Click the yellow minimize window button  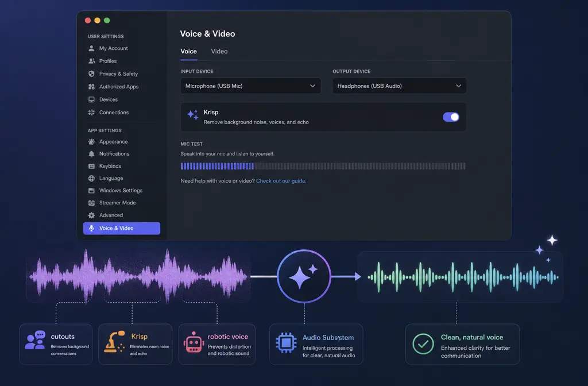click(x=98, y=20)
